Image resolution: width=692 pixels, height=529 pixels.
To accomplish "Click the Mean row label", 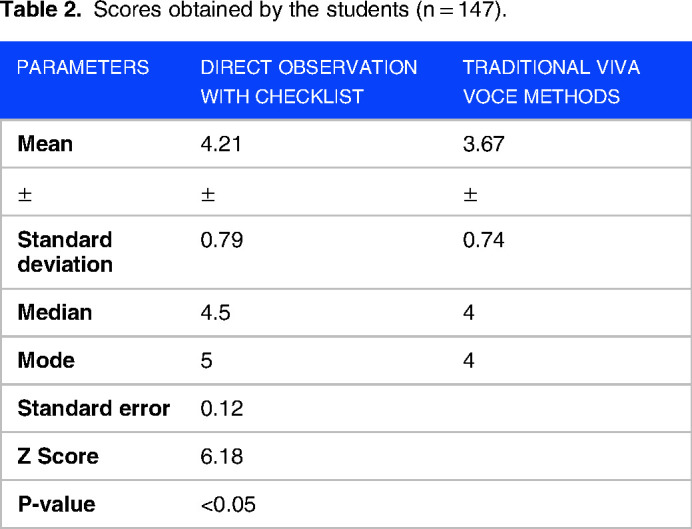I will tap(45, 144).
